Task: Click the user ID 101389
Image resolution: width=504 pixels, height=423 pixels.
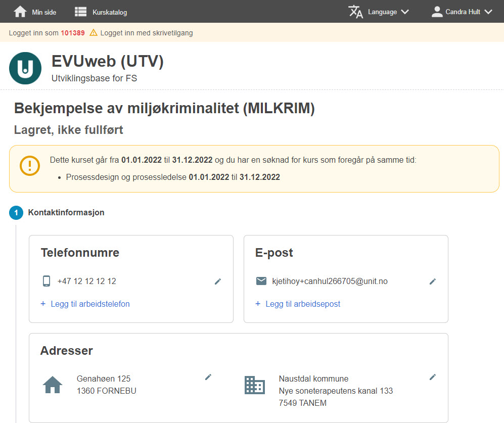Action: 73,33
